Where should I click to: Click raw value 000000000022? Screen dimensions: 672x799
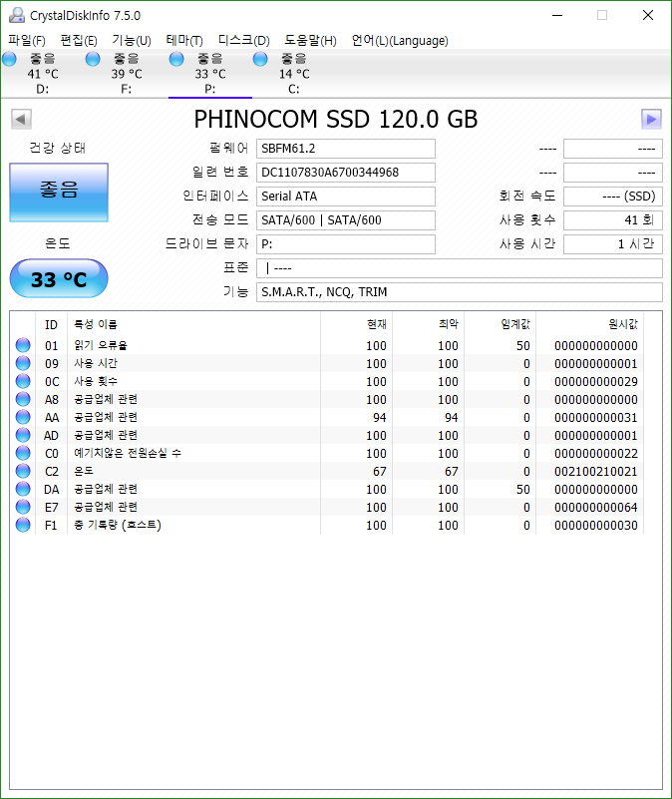[595, 454]
